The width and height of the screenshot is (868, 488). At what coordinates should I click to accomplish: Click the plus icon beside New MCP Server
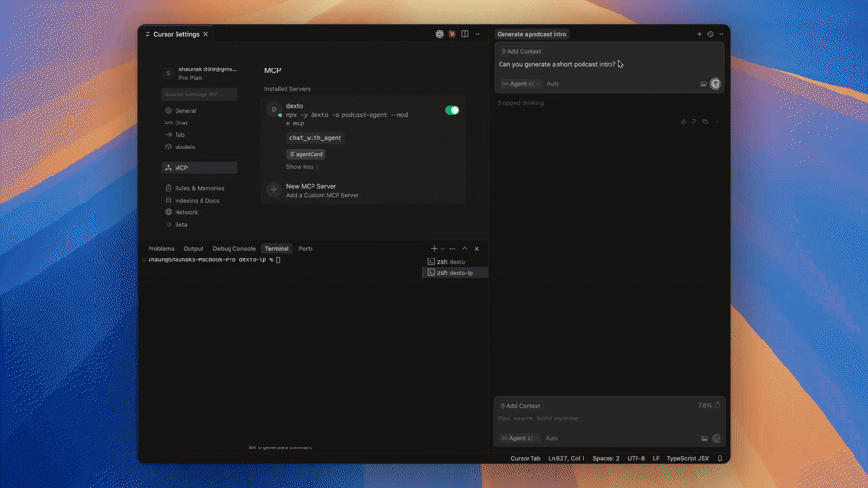pyautogui.click(x=274, y=190)
